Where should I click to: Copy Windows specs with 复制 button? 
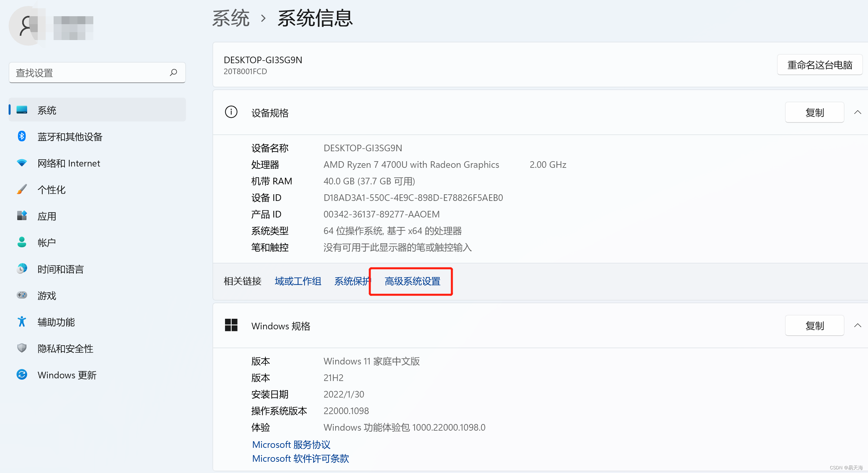tap(814, 325)
